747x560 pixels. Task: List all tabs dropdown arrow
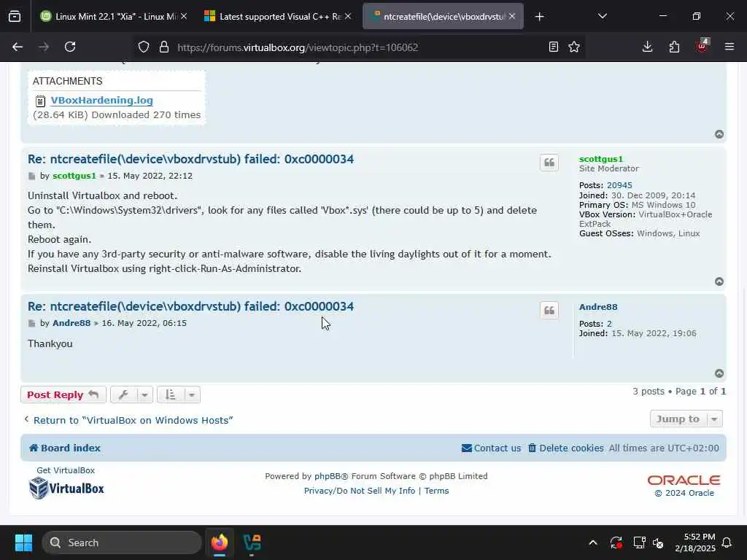(x=602, y=16)
